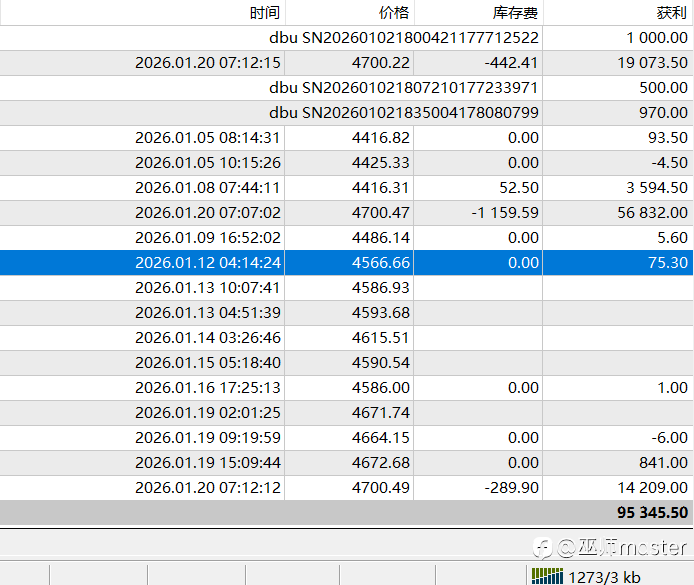Image resolution: width=694 pixels, height=585 pixels.
Task: Select the 2026.01.13 10:07:41 row
Action: 347,288
